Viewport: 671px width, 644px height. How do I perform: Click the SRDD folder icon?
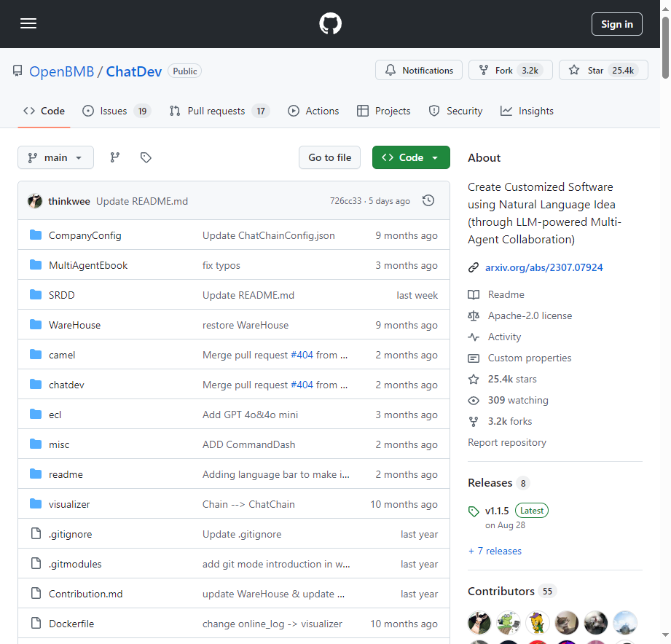tap(36, 295)
